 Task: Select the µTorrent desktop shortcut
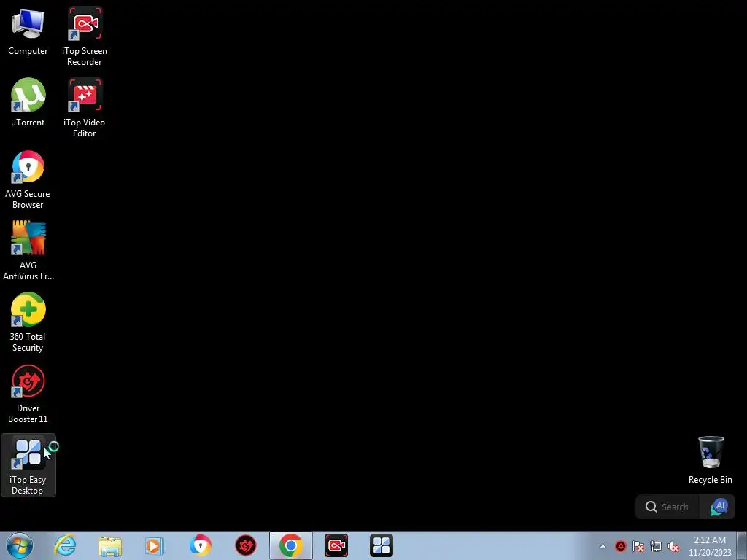coord(28,102)
